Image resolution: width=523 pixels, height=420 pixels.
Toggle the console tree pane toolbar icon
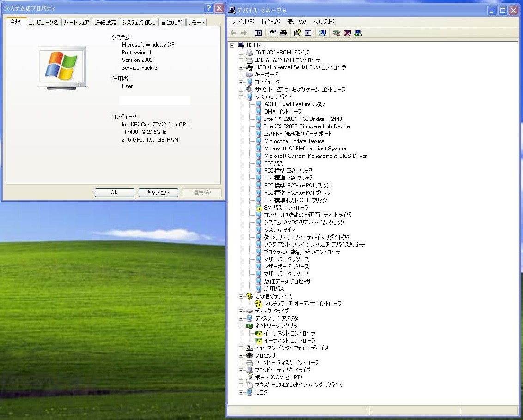[x=258, y=33]
